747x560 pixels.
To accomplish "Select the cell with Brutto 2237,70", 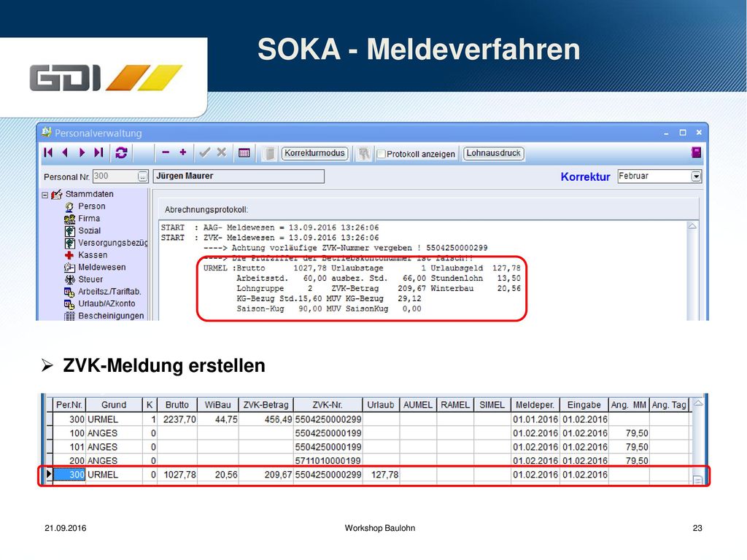I will point(177,419).
